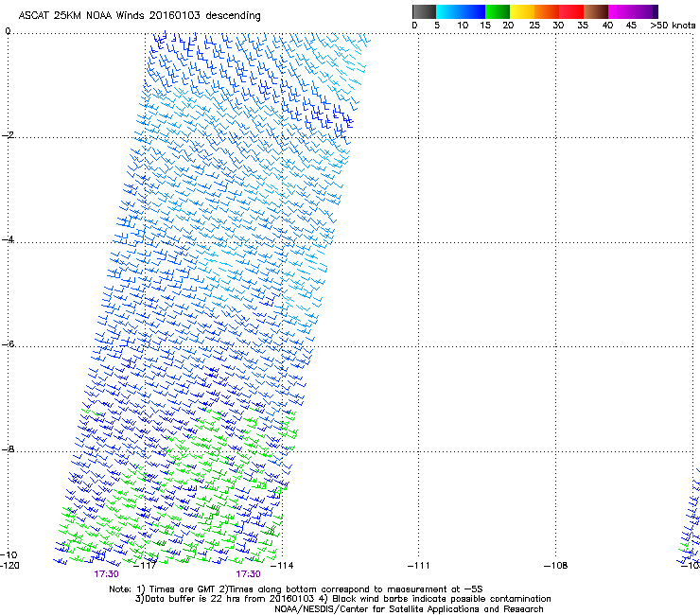Click the longitude axis label '-108'
The image size is (700, 615).
tap(556, 566)
